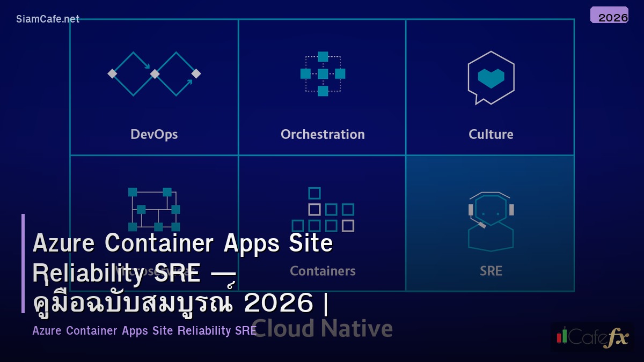Click the candlestick chart icon beside CafeFX

click(561, 337)
